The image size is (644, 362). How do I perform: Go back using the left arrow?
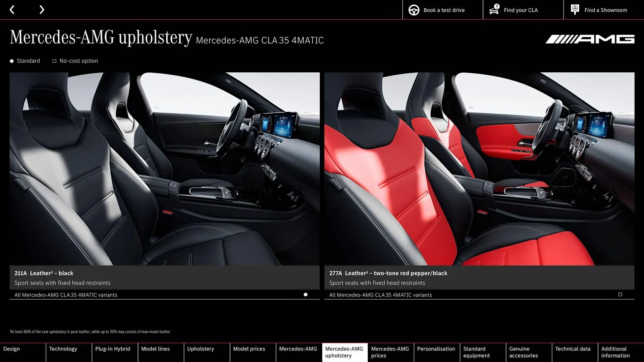click(12, 10)
